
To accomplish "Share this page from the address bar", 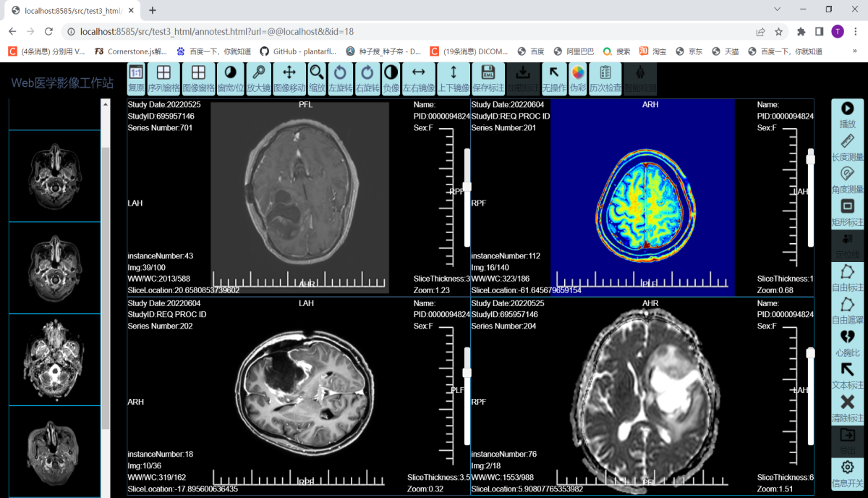I will click(x=761, y=32).
